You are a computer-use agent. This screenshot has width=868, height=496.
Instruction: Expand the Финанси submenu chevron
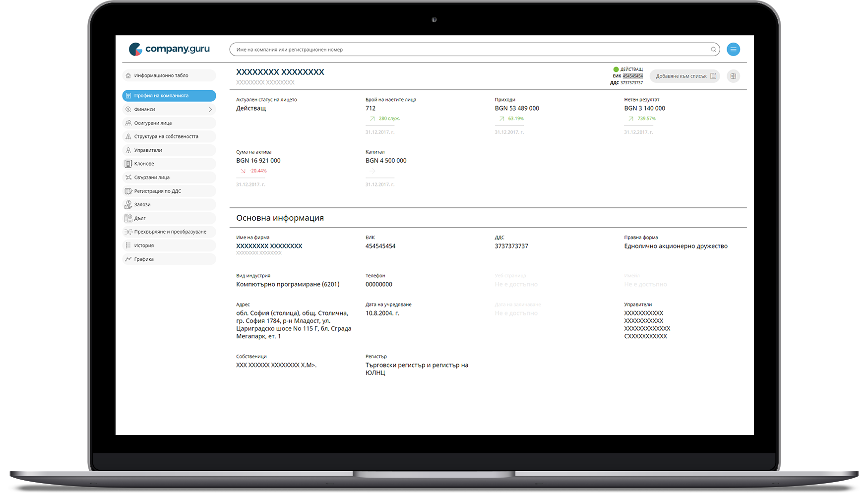tap(210, 109)
